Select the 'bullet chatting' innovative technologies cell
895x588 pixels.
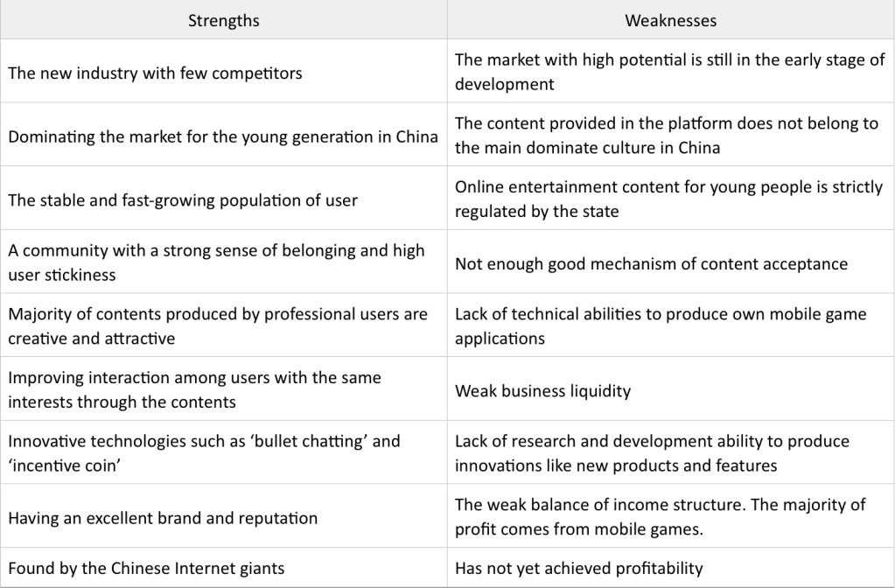click(x=204, y=453)
